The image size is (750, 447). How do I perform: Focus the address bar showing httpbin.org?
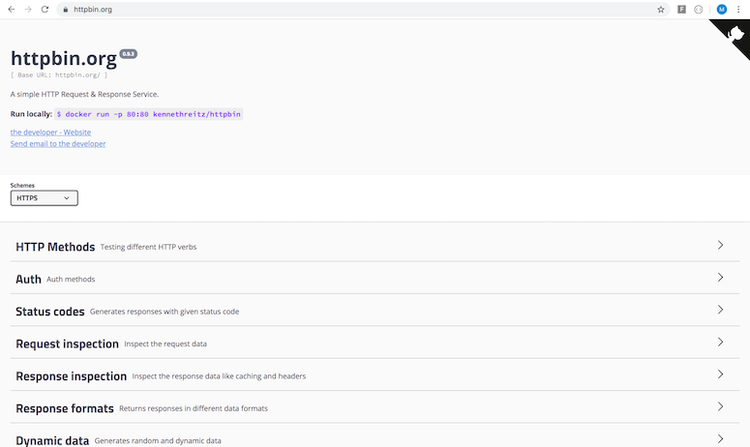(x=364, y=10)
